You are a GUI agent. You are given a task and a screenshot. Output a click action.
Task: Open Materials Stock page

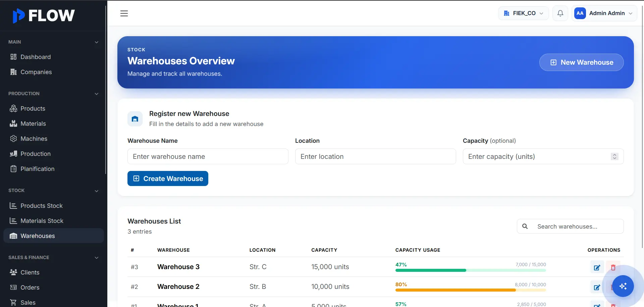tap(54, 221)
